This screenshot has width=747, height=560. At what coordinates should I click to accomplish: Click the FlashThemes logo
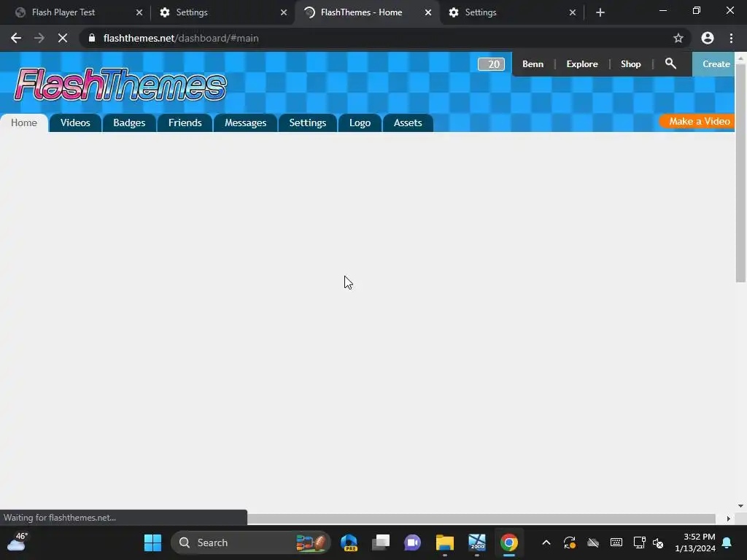coord(120,85)
